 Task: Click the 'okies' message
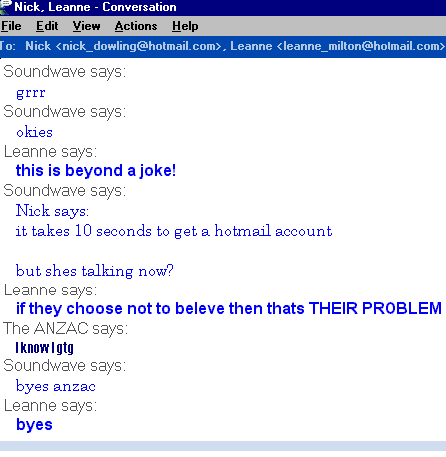tap(34, 132)
